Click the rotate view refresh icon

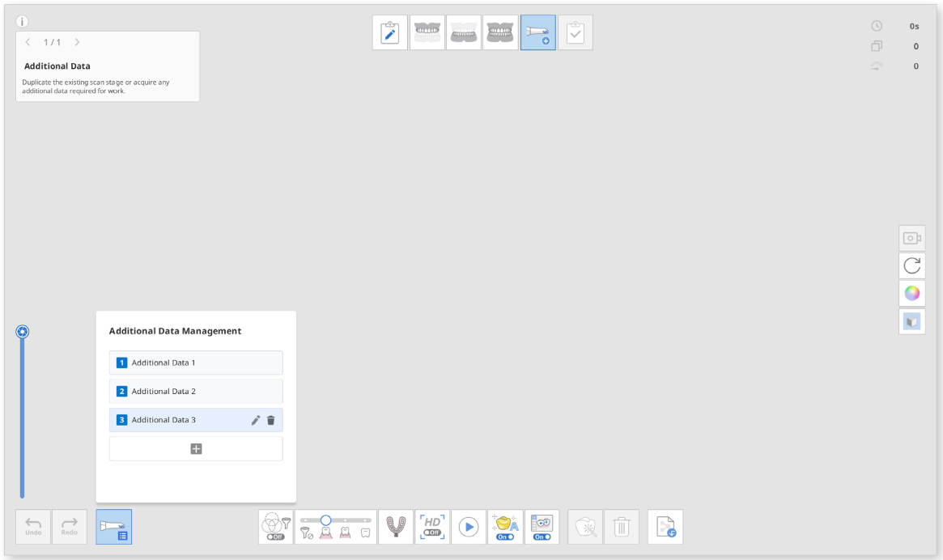(x=911, y=266)
